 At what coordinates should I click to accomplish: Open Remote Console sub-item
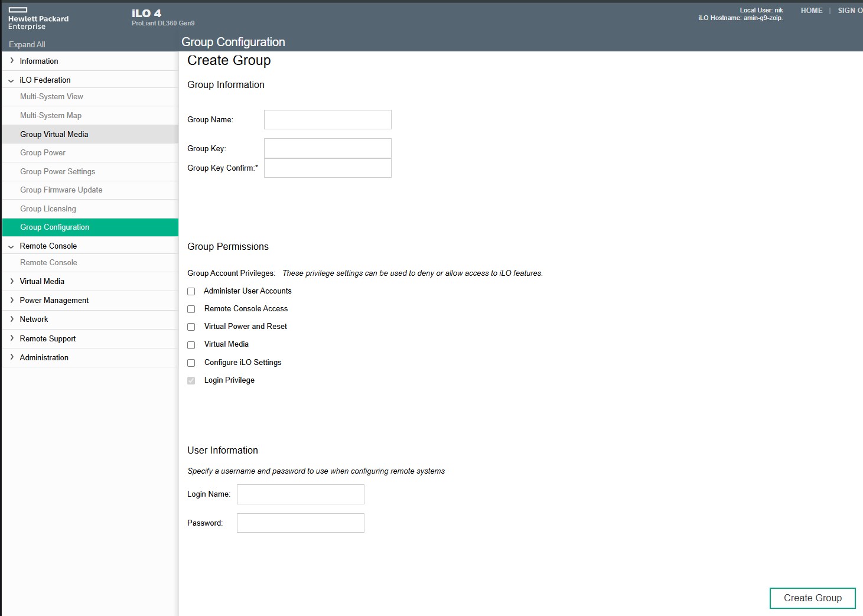point(90,263)
